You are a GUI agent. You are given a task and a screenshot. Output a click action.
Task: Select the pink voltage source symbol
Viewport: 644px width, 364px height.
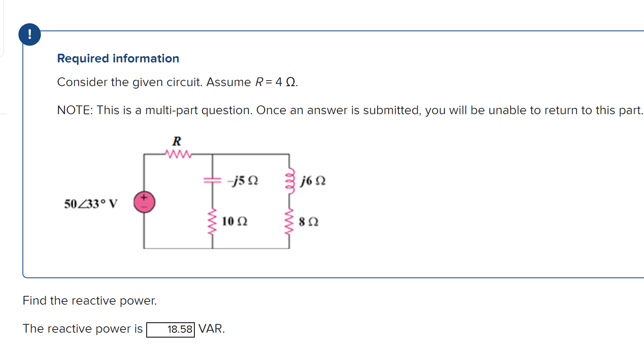(x=143, y=202)
